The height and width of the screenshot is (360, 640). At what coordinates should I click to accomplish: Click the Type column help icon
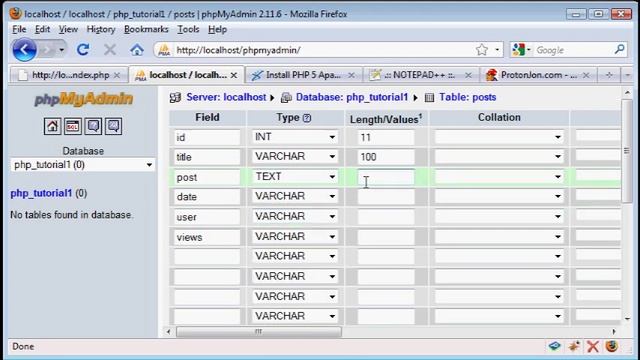[307, 118]
